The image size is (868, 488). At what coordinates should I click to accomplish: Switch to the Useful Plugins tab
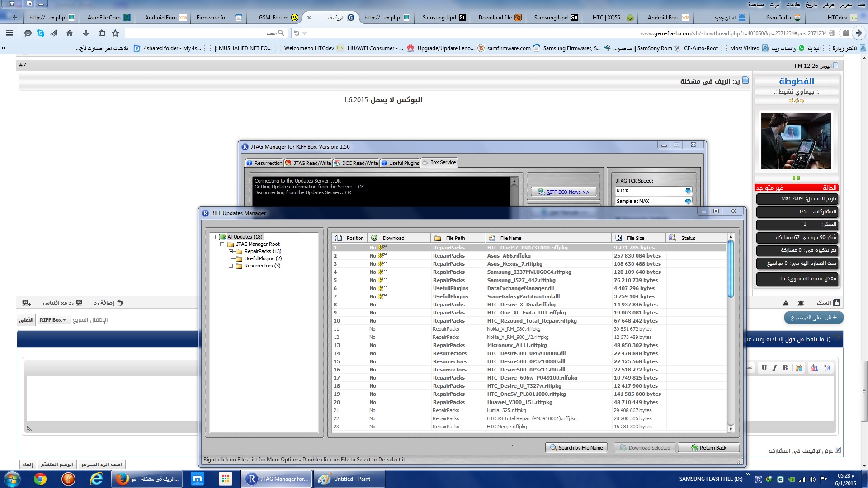tap(400, 163)
